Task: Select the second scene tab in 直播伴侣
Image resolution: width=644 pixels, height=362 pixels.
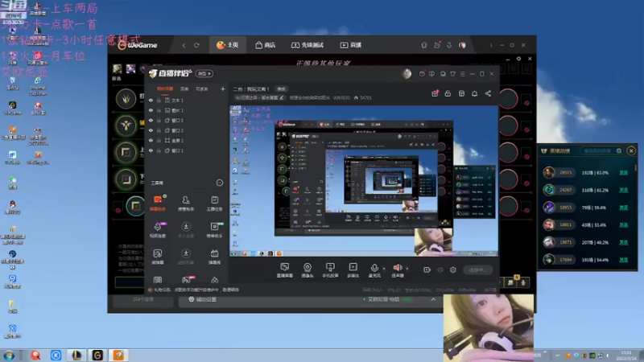Action: pyautogui.click(x=184, y=88)
